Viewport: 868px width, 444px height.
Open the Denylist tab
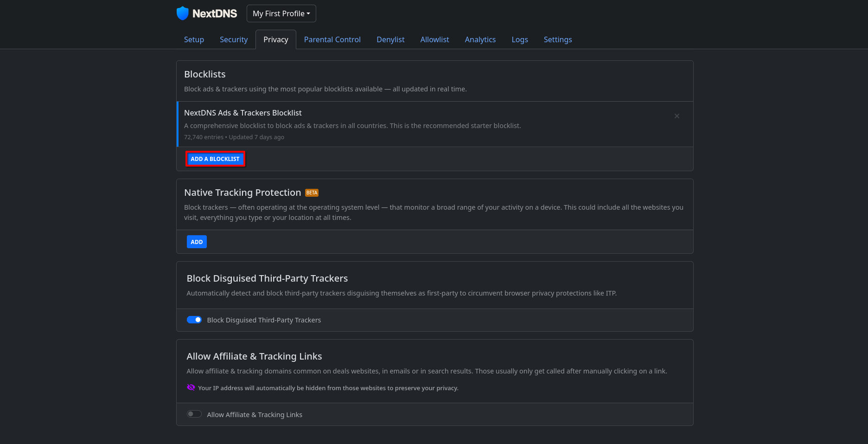(390, 39)
